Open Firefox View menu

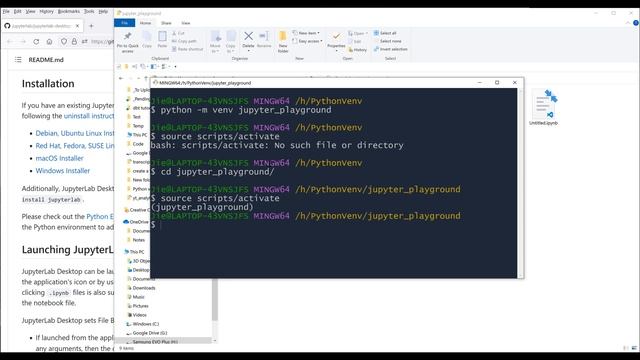[x=31, y=11]
